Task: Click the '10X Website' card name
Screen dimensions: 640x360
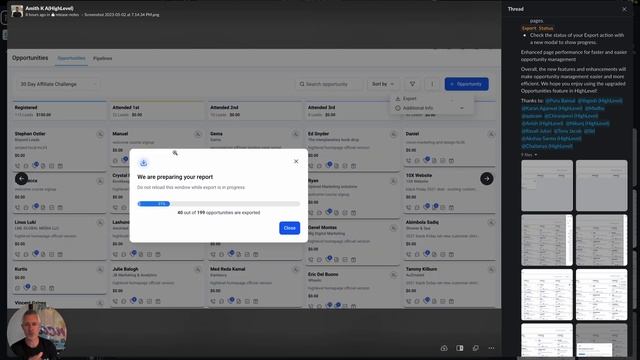Action: pos(419,176)
